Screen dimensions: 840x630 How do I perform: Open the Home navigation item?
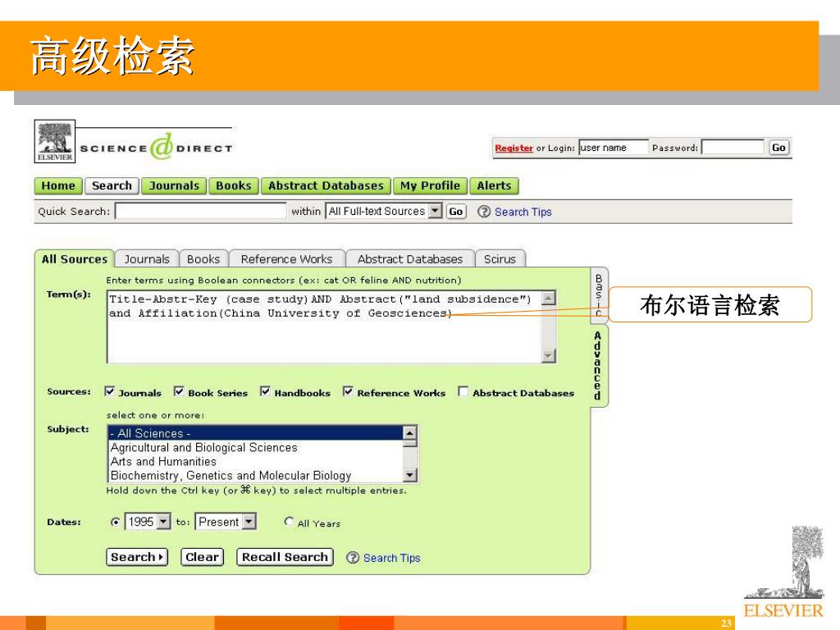pos(58,186)
